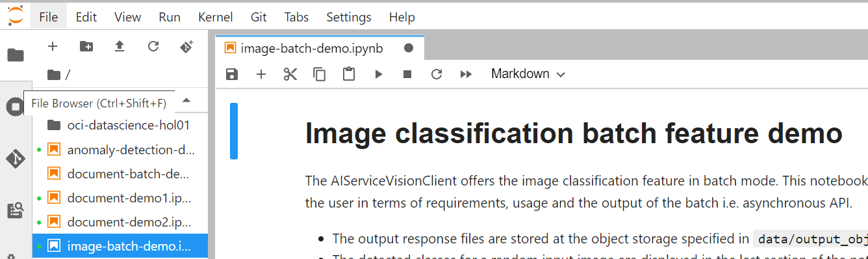This screenshot has width=868, height=259.
Task: Click the blue cell collapser bar
Action: (x=234, y=131)
